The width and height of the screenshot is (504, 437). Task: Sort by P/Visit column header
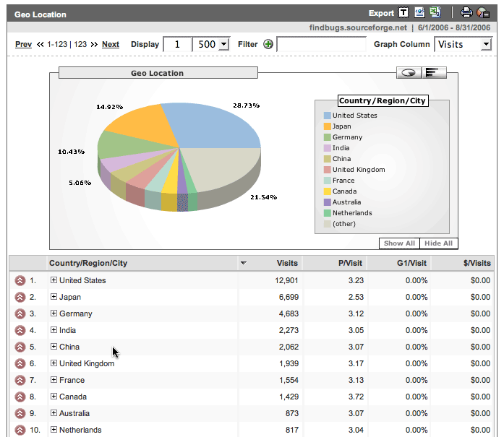pyautogui.click(x=350, y=263)
